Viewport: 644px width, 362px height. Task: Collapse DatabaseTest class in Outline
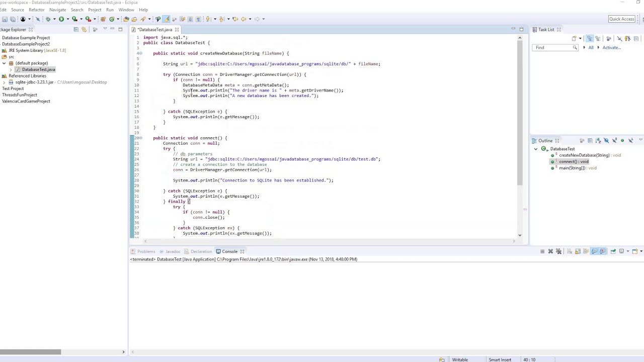pos(536,149)
